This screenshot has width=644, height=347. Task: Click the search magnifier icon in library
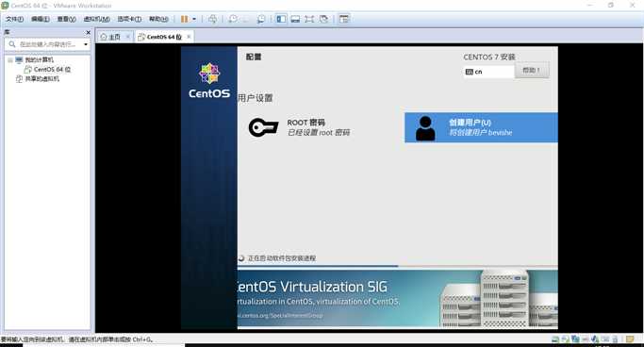[12, 44]
